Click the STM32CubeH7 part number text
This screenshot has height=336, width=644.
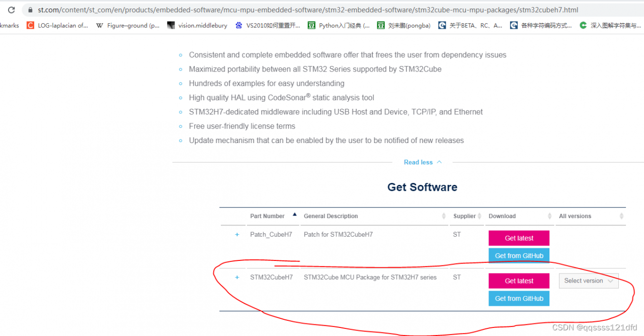(271, 278)
